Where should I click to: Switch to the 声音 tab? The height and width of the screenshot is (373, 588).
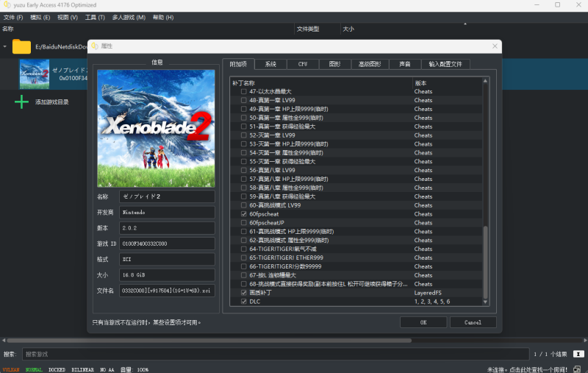[x=405, y=64]
